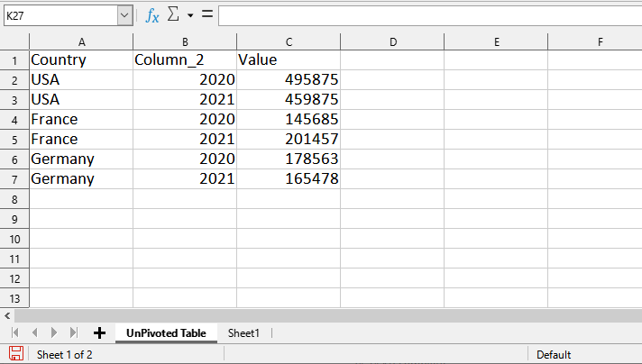
Task: Select the cell with value 178563
Action: tap(289, 159)
